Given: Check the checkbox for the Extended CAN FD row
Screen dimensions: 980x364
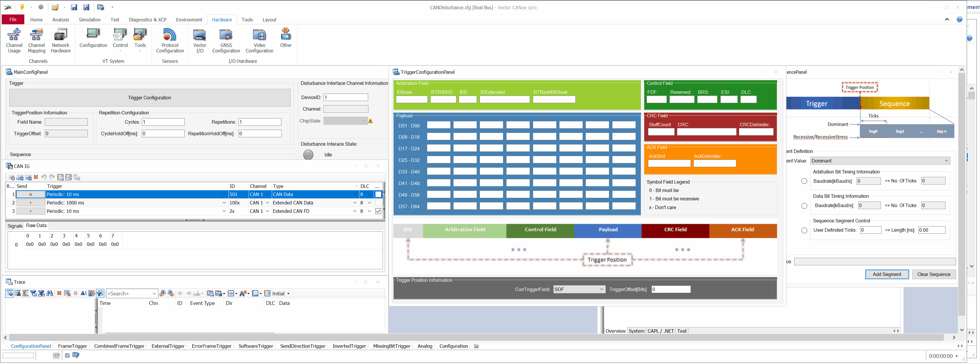Looking at the screenshot, I should point(378,211).
